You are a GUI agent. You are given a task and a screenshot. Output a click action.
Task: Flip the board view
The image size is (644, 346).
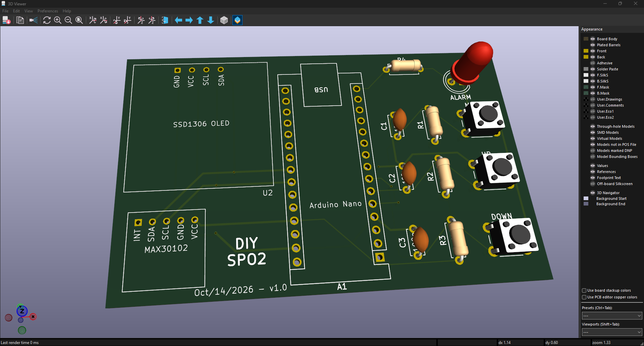pos(165,20)
